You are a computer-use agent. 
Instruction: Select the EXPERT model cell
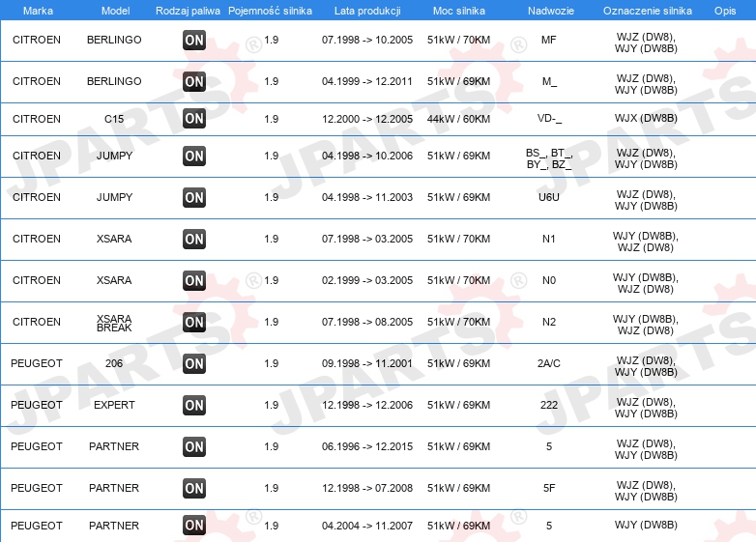(114, 405)
